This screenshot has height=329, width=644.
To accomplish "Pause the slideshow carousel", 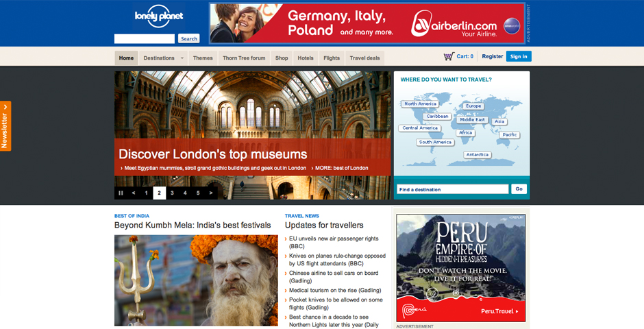I will [121, 193].
